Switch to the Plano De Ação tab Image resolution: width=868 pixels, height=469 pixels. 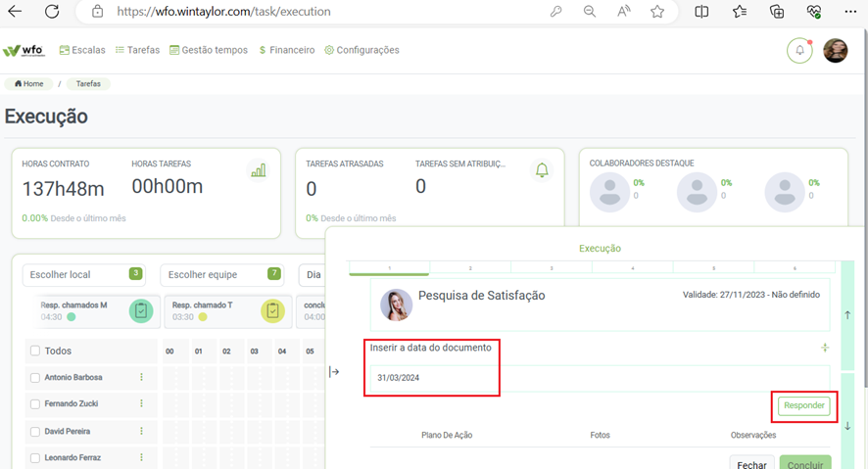(447, 435)
